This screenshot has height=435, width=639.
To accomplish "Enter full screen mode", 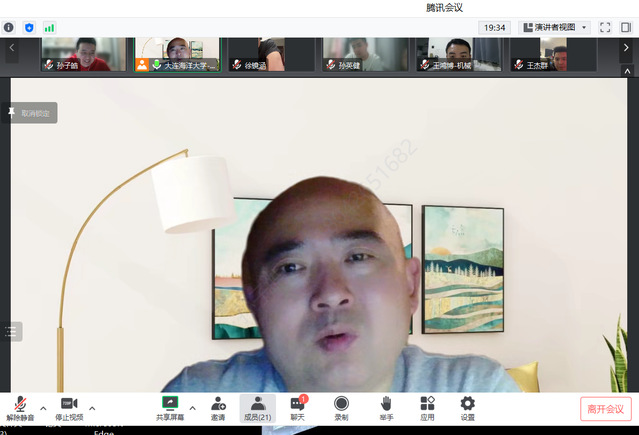I will click(604, 28).
